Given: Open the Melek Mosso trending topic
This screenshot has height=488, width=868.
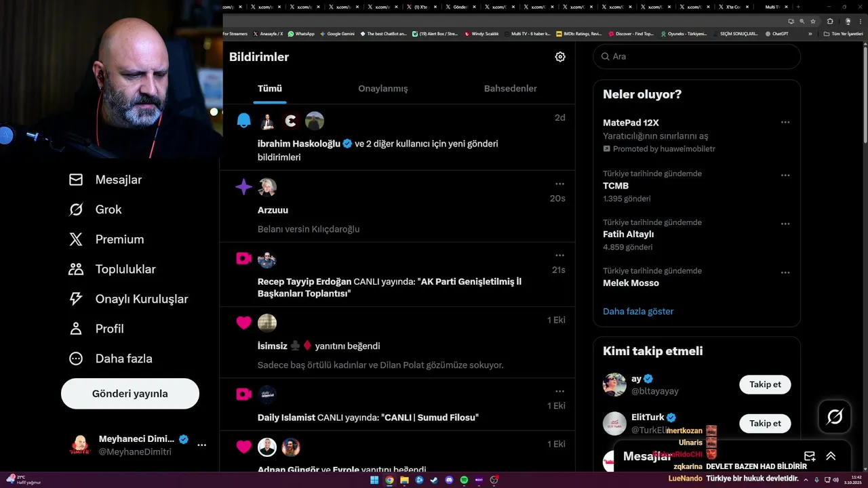Looking at the screenshot, I should (x=631, y=283).
